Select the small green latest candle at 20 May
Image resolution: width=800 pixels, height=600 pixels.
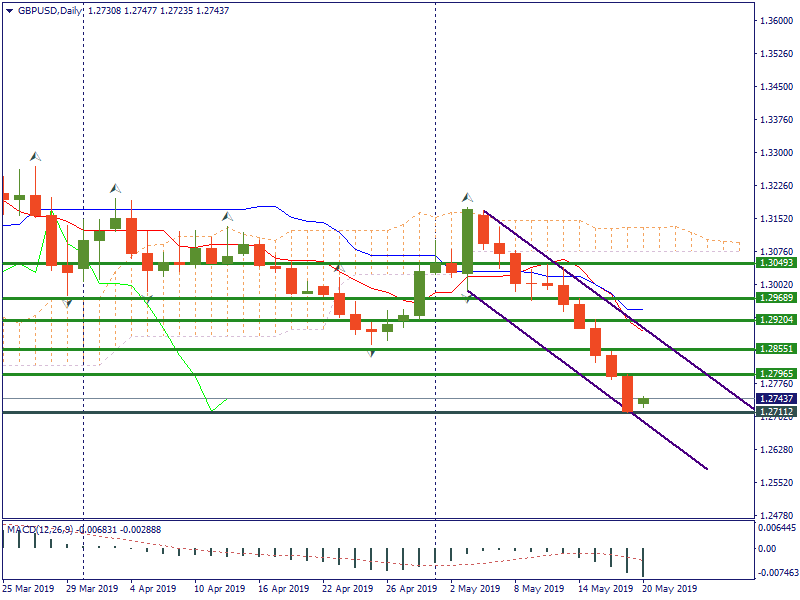pyautogui.click(x=643, y=401)
